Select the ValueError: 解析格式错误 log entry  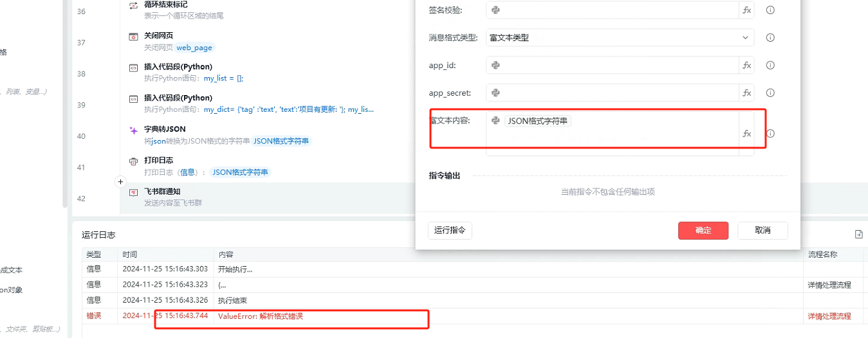(261, 316)
